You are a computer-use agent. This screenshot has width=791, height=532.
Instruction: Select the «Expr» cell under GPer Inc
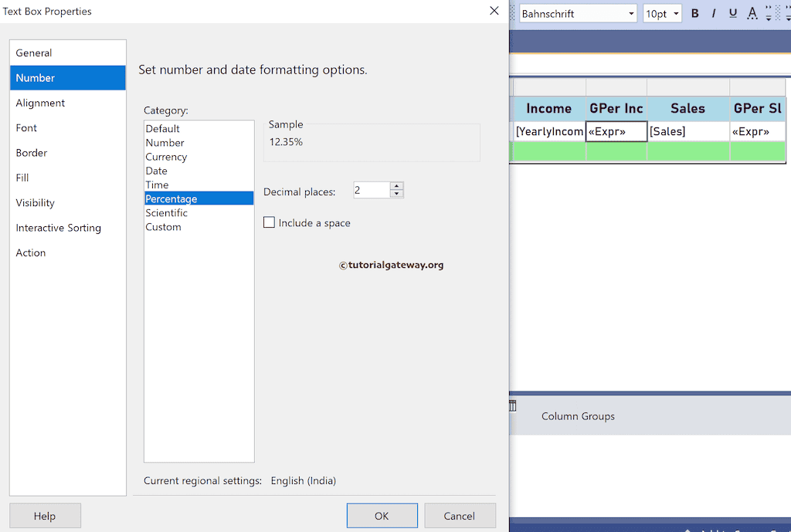click(616, 131)
